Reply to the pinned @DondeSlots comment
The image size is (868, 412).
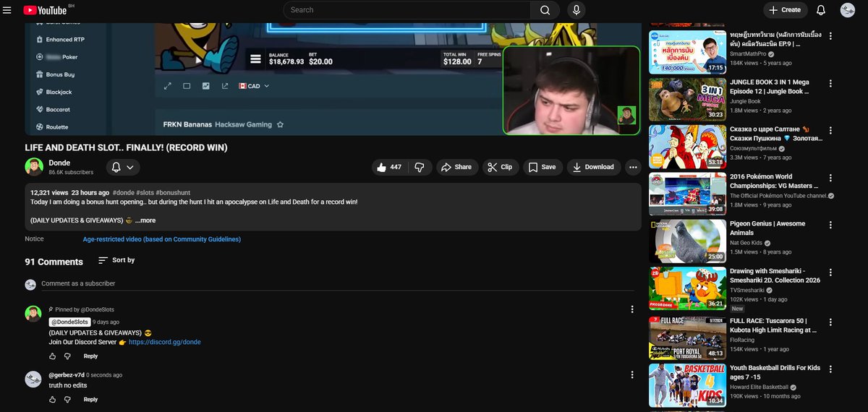point(90,356)
